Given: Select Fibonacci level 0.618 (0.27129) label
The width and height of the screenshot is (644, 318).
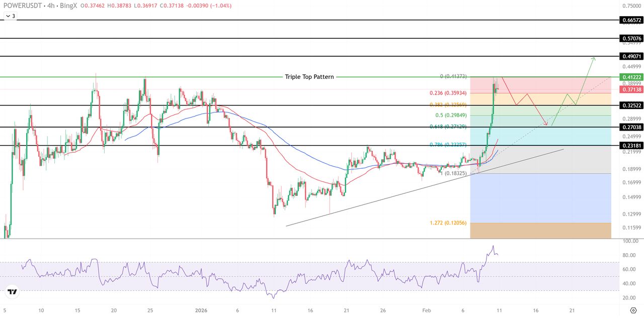Looking at the screenshot, I should point(448,127).
